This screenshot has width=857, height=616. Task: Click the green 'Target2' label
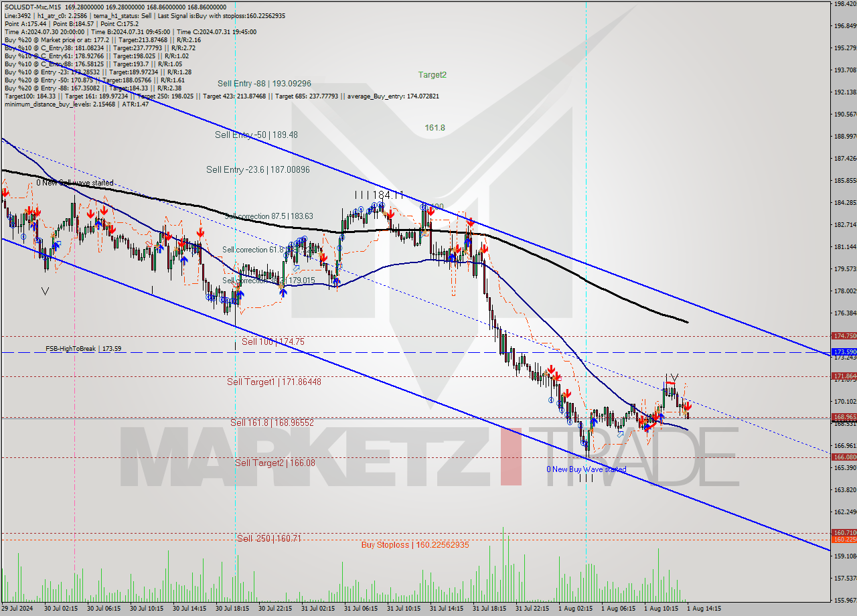pos(432,75)
